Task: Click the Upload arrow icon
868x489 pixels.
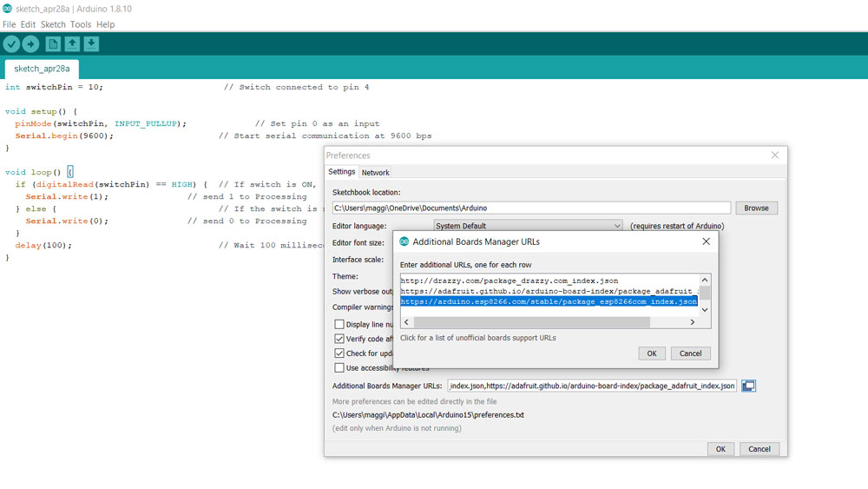Action: pos(30,43)
